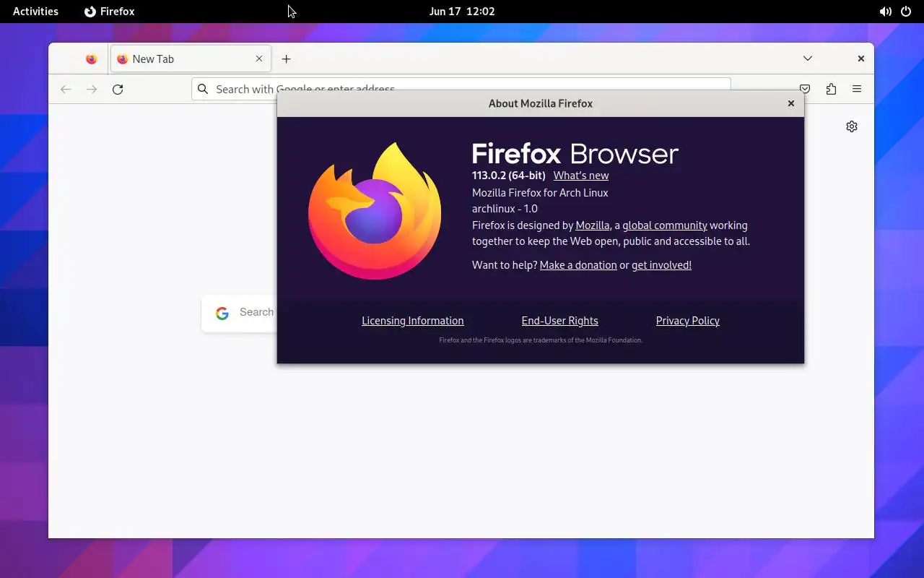Open the Firefox hamburger application menu
The width and height of the screenshot is (924, 578).
point(857,89)
